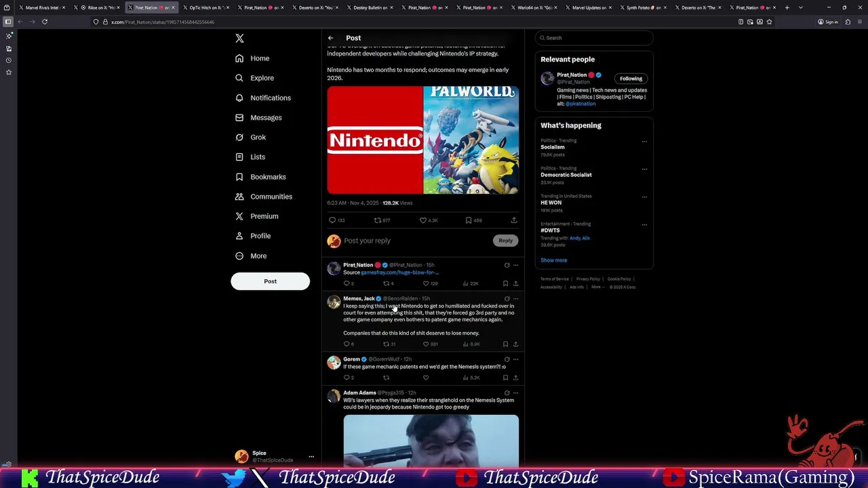Viewport: 868px width, 488px height.
Task: Click the X logo in sidebar
Action: pos(239,39)
